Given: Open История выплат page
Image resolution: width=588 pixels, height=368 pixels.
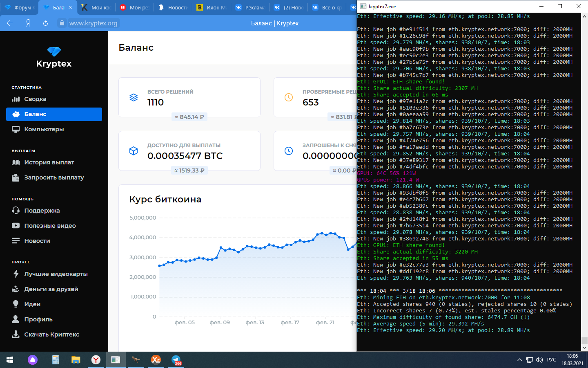Looking at the screenshot, I should pos(49,162).
